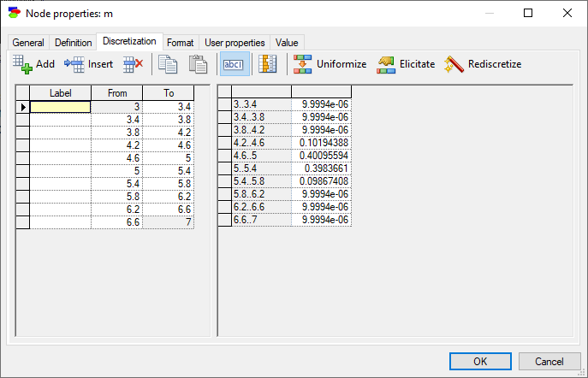Toggle the abc label display icon
The image size is (588, 378).
point(235,64)
